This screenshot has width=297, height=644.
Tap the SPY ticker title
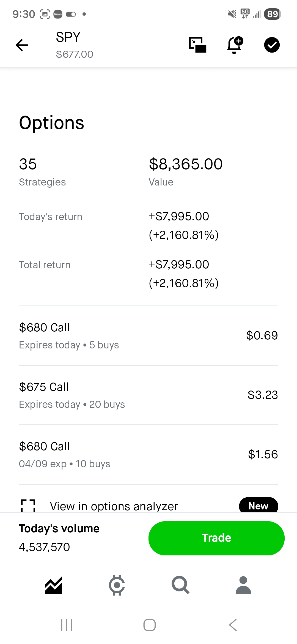tap(68, 37)
